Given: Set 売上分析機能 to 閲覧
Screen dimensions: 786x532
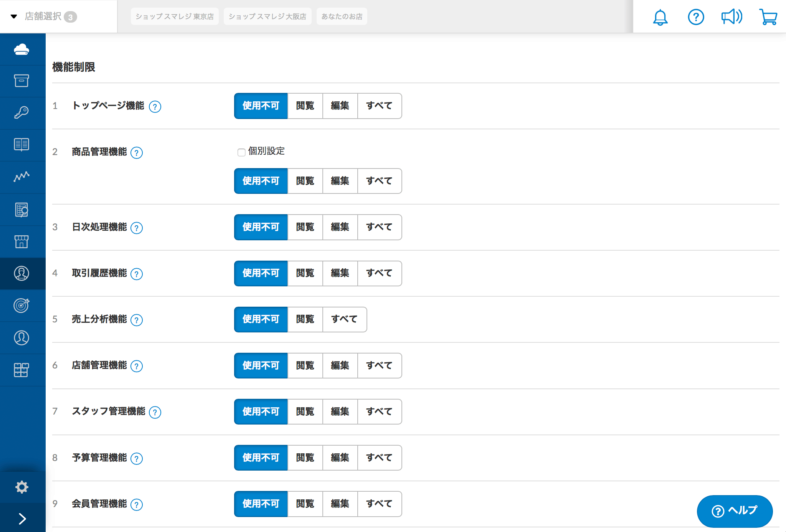Looking at the screenshot, I should click(305, 319).
